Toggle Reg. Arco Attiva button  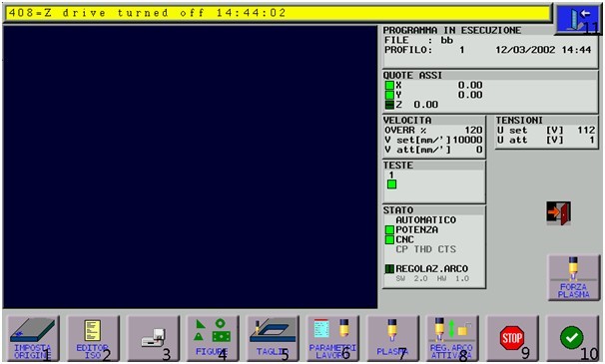(x=452, y=338)
